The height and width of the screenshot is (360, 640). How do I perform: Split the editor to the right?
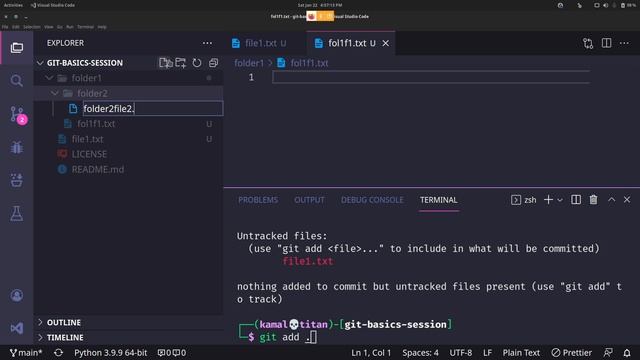pyautogui.click(x=607, y=43)
